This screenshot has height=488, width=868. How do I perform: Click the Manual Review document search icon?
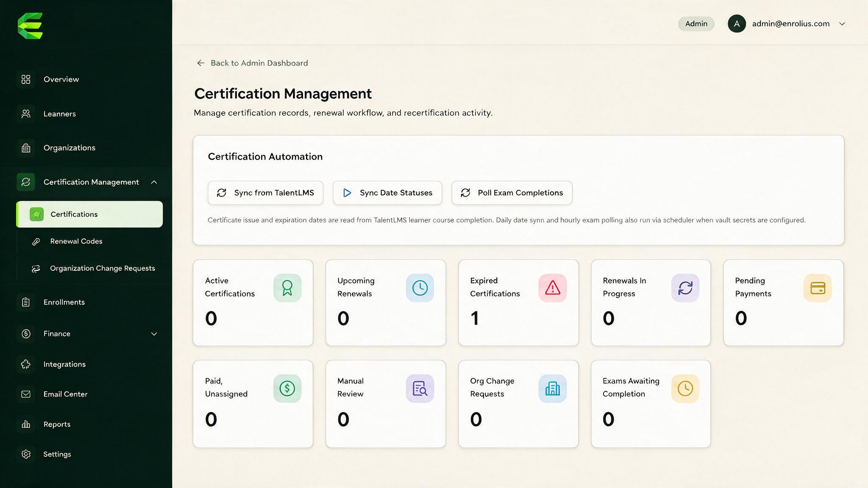coord(420,388)
